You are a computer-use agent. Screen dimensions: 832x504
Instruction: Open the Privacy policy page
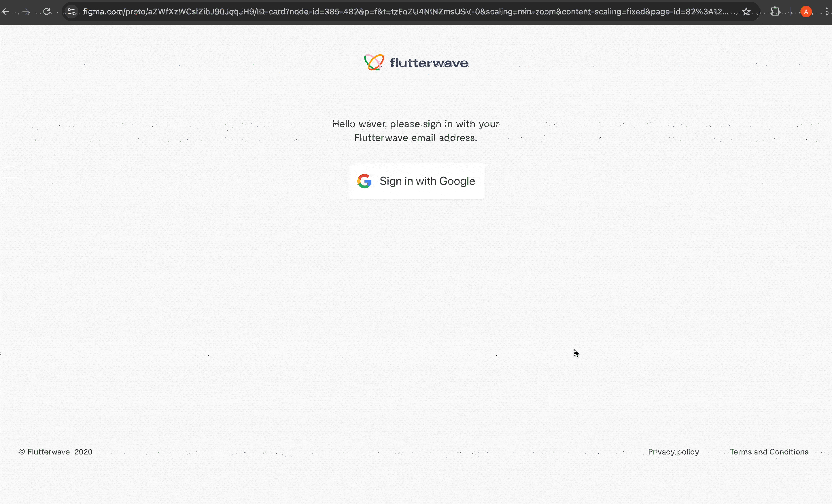tap(673, 452)
